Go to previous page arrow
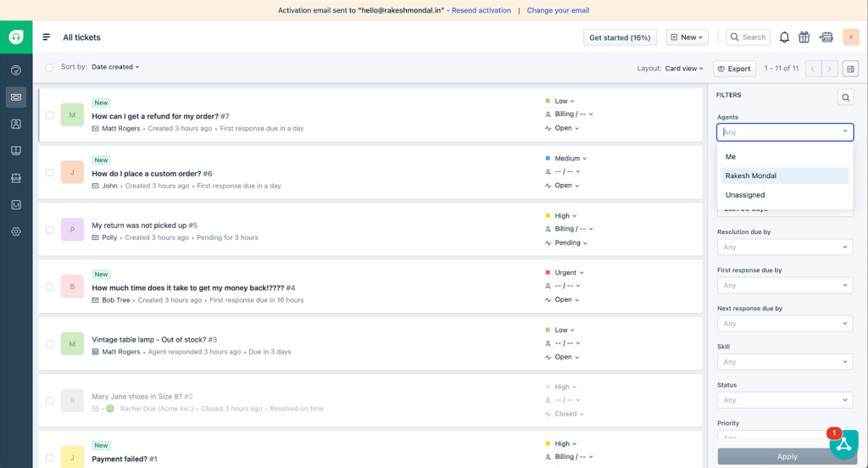The image size is (868, 468). coord(813,69)
